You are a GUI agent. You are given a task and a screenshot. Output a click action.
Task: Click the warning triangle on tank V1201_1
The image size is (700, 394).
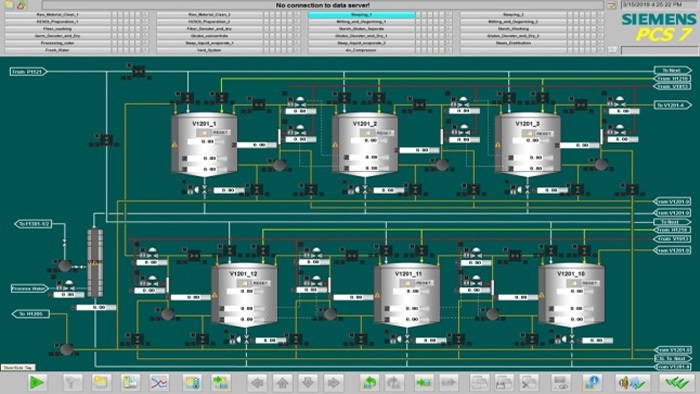coord(175,145)
